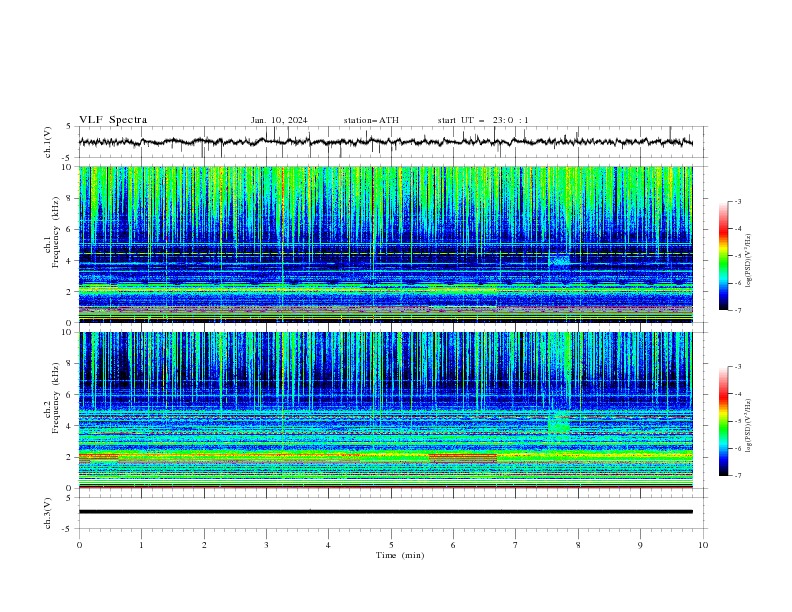
Task: Click the "ch.1(V)" waveform axis label
Action: coord(48,142)
